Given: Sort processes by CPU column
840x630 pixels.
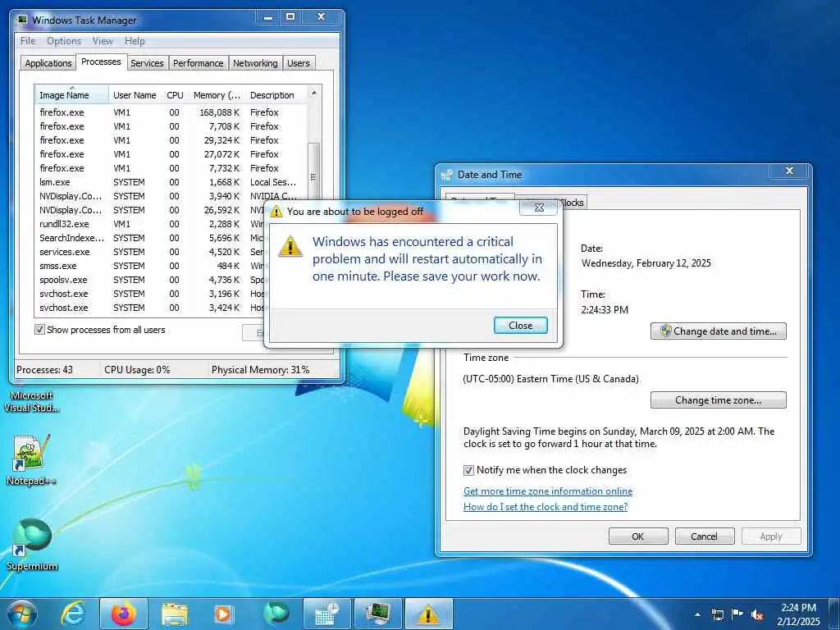Looking at the screenshot, I should 175,95.
